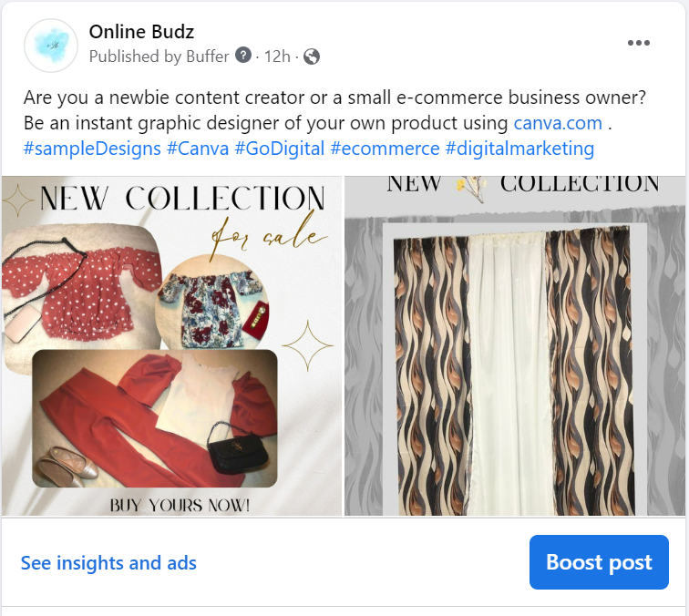Image resolution: width=689 pixels, height=616 pixels.
Task: Click the Online Budz profile picture
Action: point(50,45)
